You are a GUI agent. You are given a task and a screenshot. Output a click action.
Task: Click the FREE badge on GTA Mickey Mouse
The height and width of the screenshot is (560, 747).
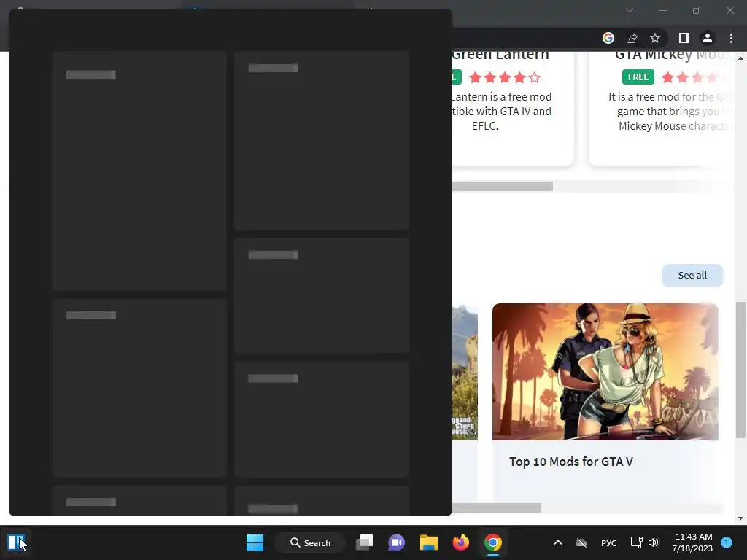pos(638,77)
